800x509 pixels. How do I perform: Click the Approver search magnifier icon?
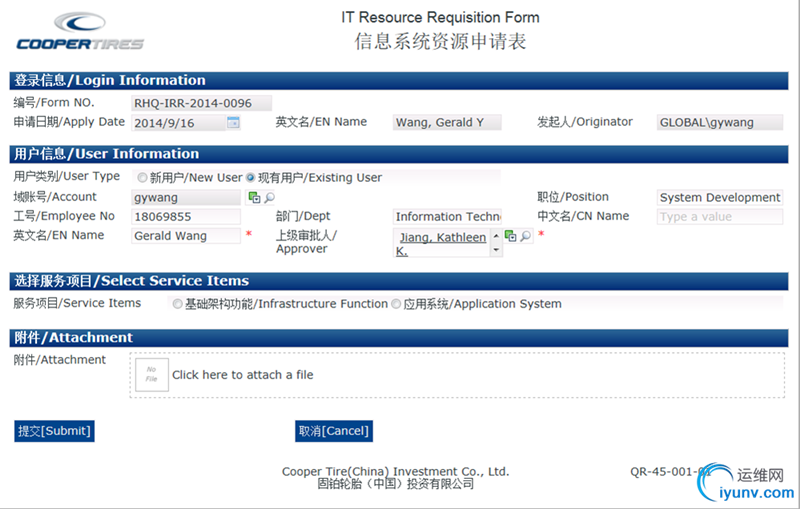526,236
